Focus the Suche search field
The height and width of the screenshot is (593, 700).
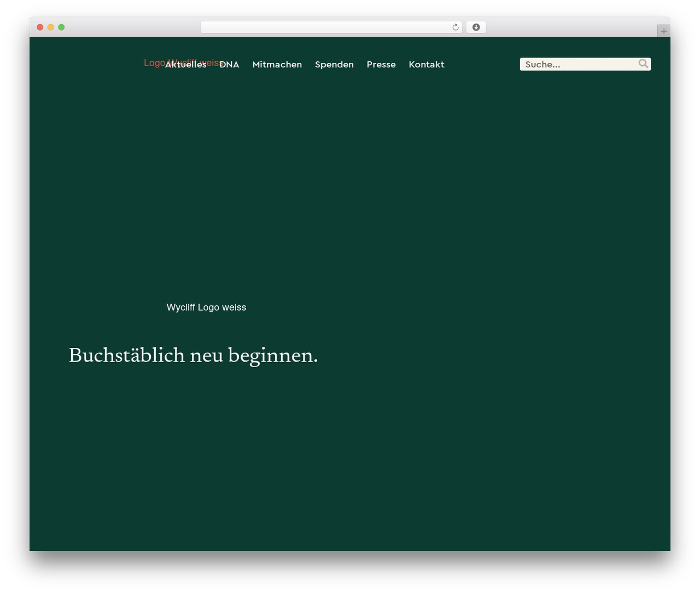pos(585,64)
